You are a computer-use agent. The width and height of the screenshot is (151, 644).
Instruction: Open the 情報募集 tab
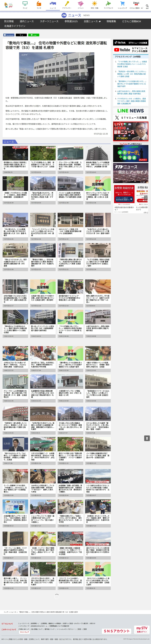(x=111, y=21)
